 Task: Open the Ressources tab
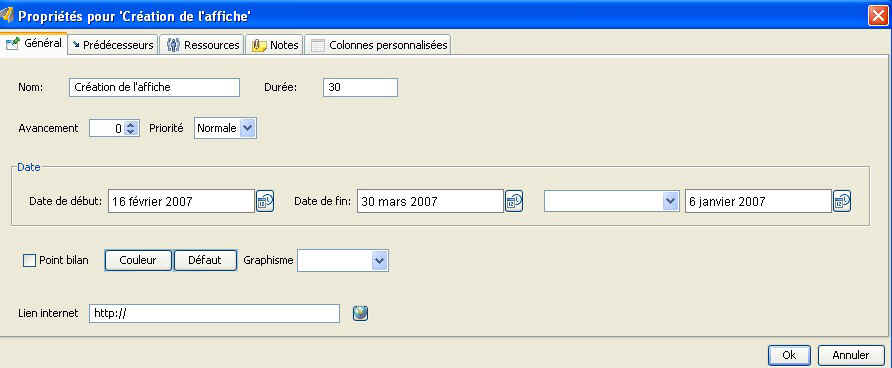tap(203, 45)
